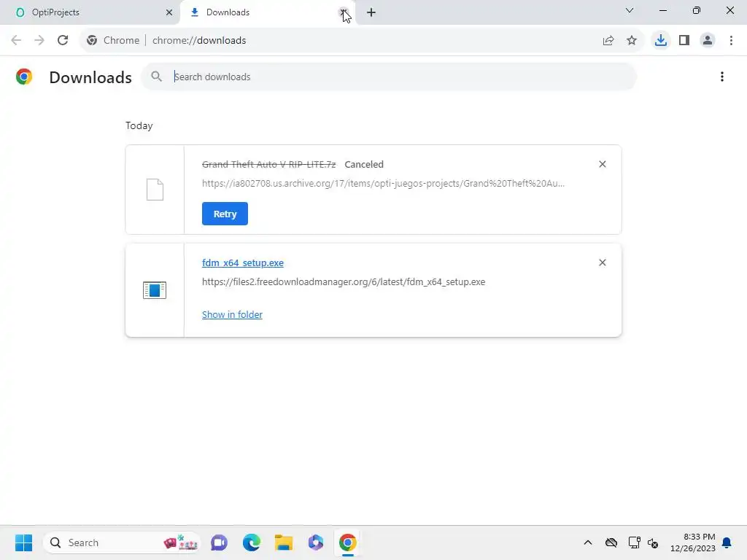Reload the downloads page

coord(63,41)
